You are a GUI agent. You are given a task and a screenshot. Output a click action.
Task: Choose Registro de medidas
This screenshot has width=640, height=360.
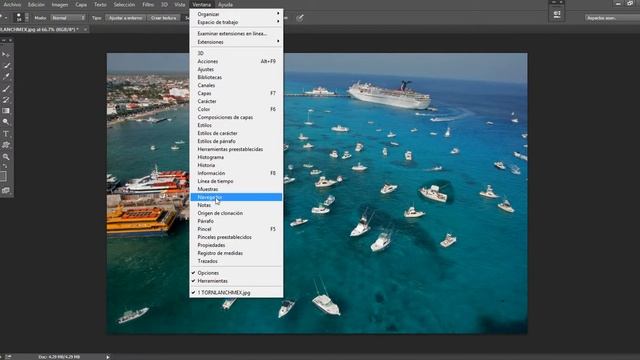(x=236, y=253)
